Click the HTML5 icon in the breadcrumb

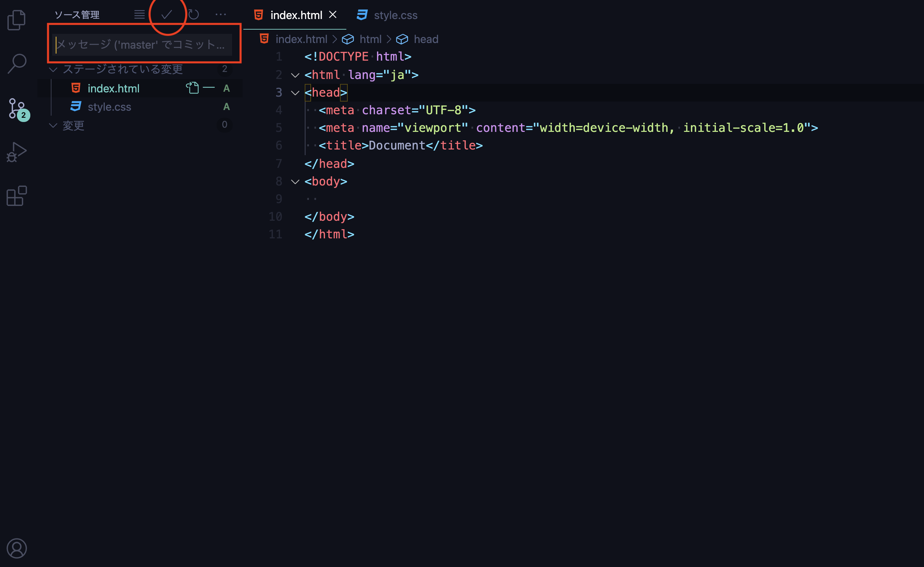[x=264, y=39]
